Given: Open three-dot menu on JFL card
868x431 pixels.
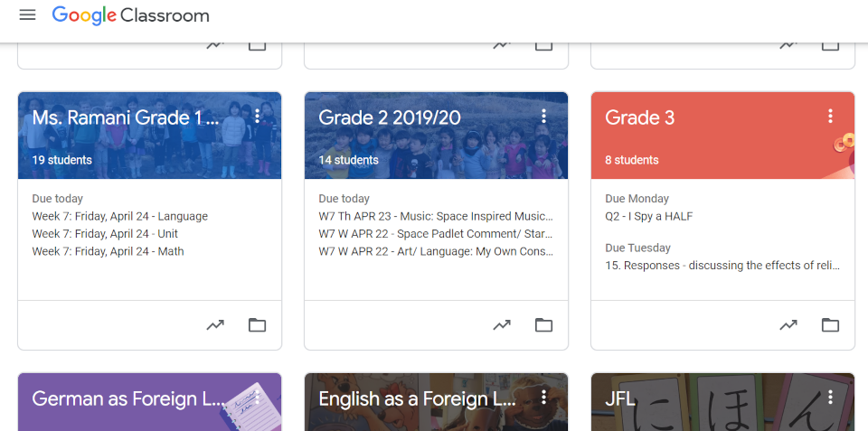Looking at the screenshot, I should (830, 397).
